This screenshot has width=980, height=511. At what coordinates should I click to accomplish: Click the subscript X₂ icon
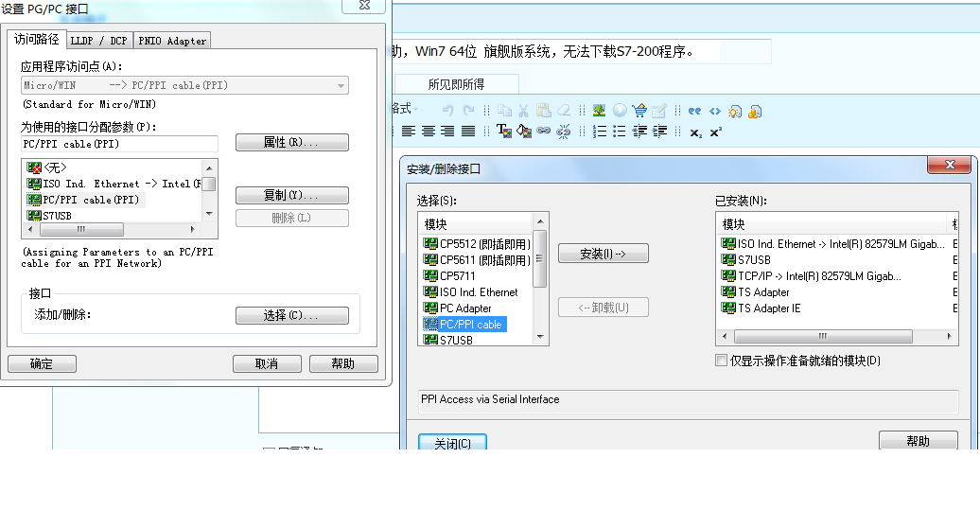pyautogui.click(x=695, y=132)
